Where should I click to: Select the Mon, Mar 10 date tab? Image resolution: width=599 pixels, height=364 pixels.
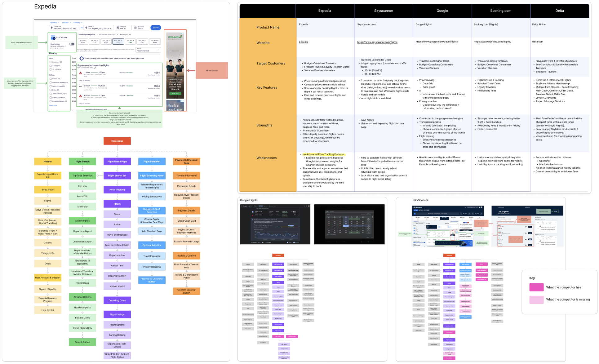(118, 42)
